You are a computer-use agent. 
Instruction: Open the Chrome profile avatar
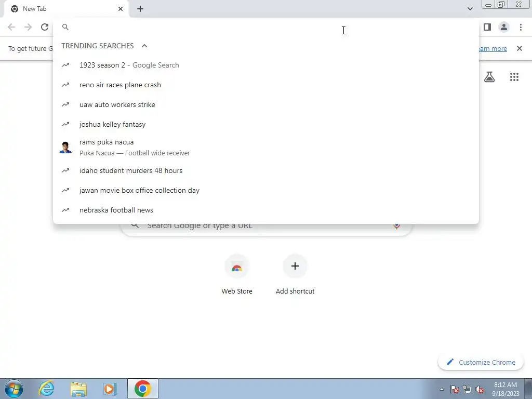pos(504,27)
